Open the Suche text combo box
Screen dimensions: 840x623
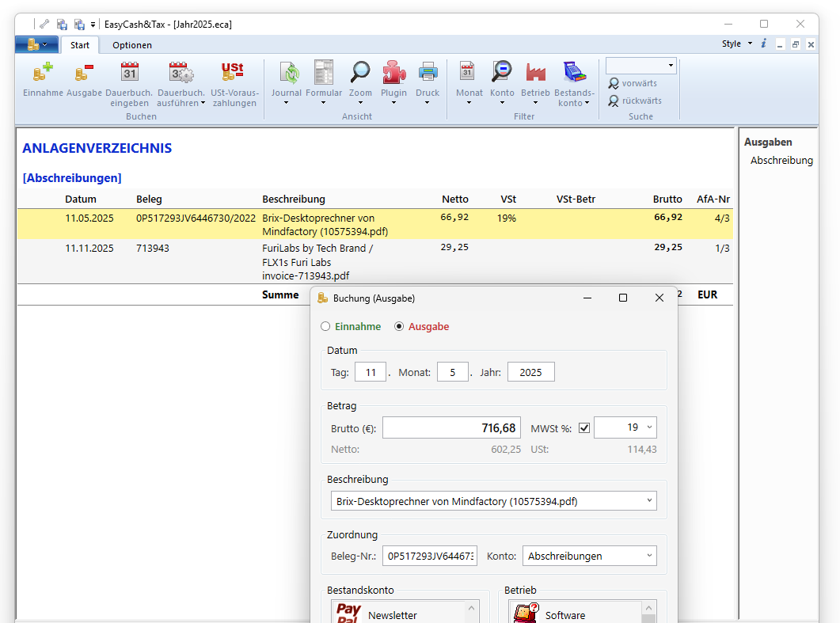point(640,66)
